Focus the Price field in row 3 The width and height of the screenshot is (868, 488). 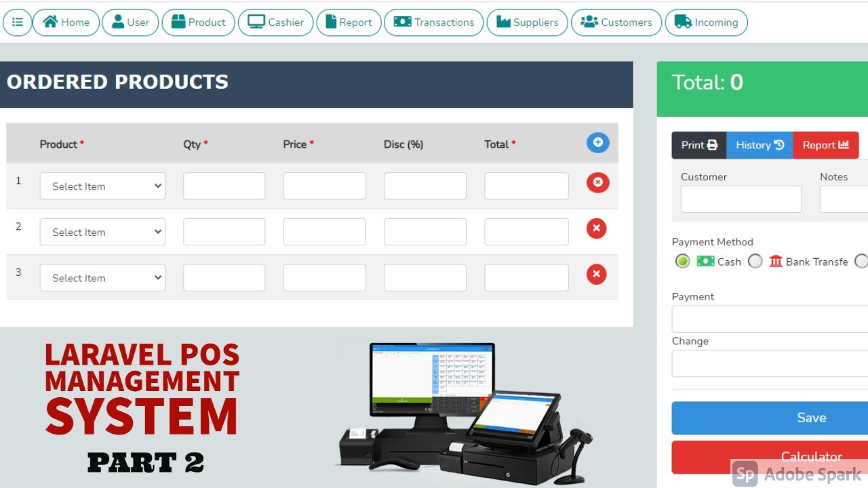[324, 278]
